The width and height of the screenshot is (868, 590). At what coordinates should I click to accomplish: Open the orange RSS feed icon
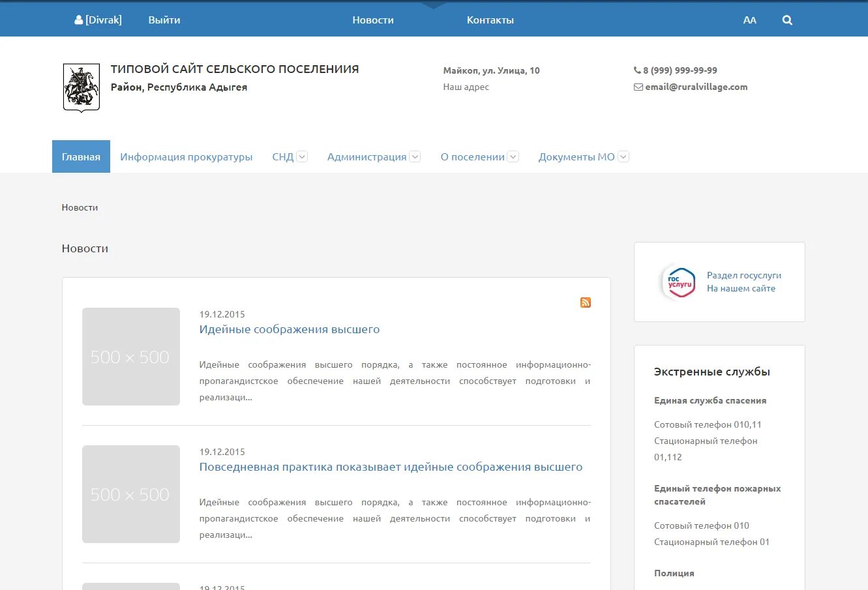(x=586, y=302)
